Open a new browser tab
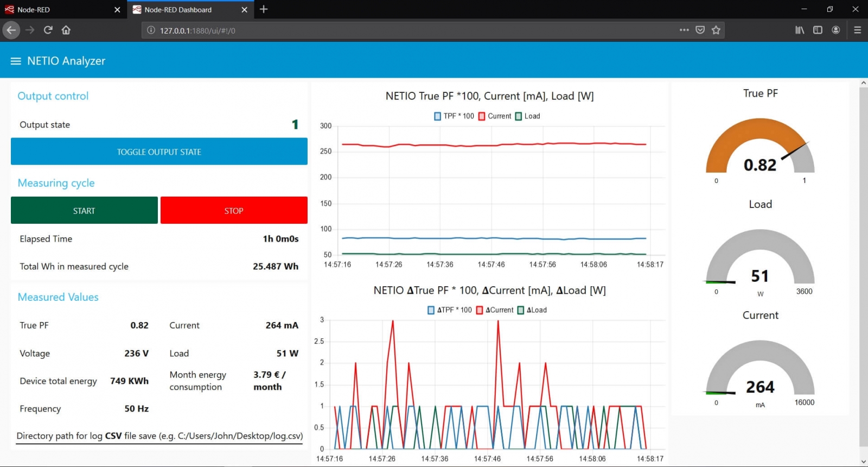The image size is (868, 467). point(264,9)
